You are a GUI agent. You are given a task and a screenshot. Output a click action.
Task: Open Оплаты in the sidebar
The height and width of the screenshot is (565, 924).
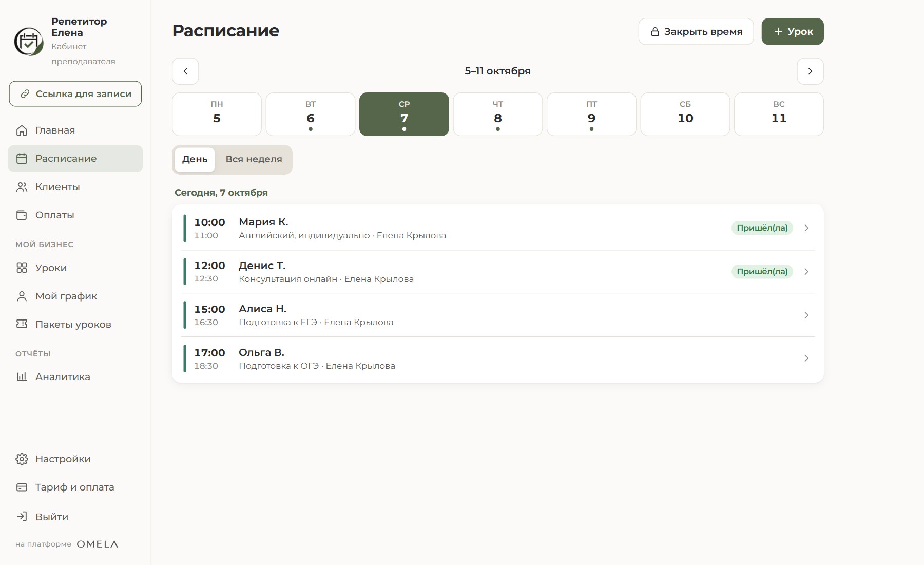point(75,215)
